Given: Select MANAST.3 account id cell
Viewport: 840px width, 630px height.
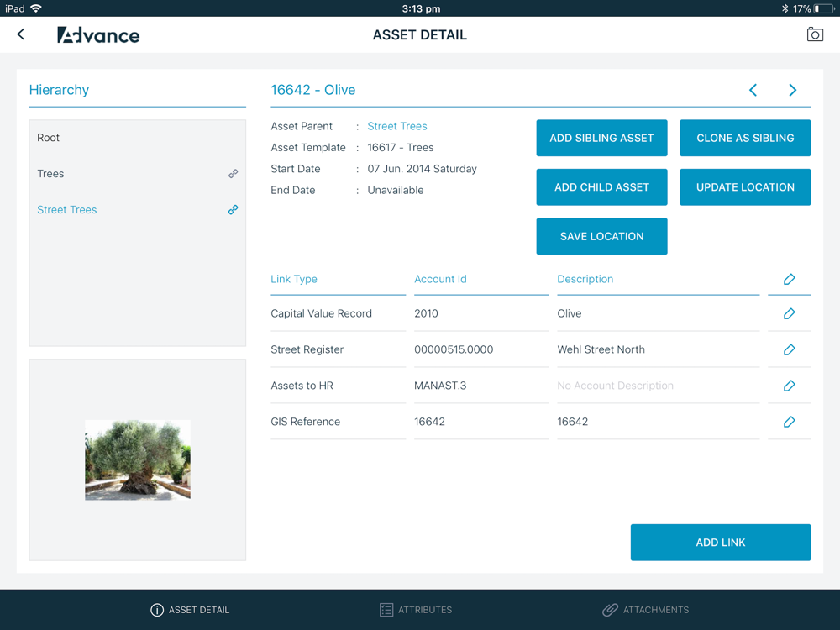Looking at the screenshot, I should pyautogui.click(x=440, y=386).
